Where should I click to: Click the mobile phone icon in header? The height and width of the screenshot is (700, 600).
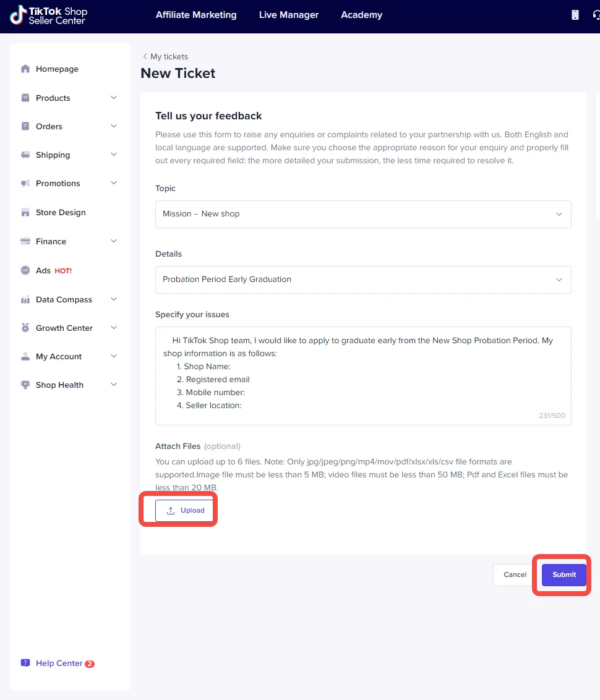point(575,15)
